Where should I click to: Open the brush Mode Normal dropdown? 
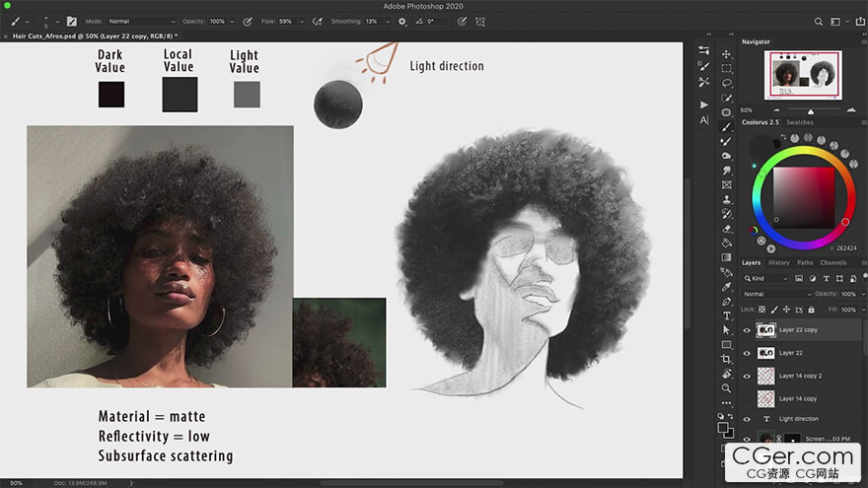(x=141, y=21)
